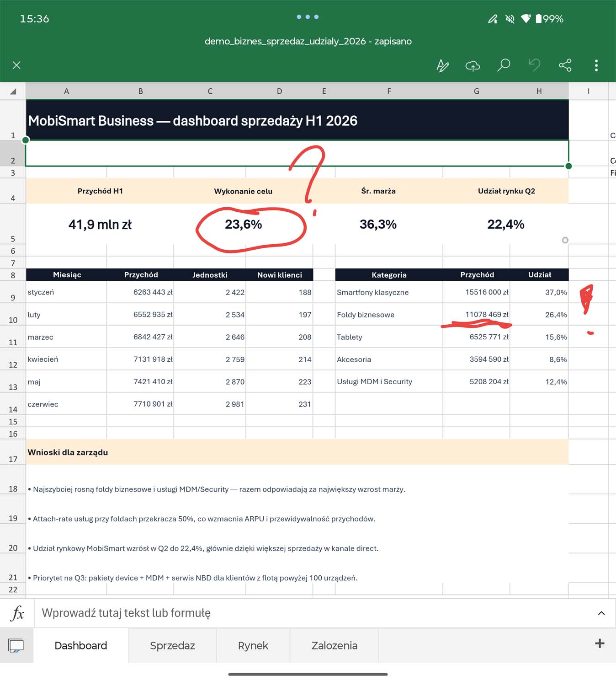
Task: Select the 'Tablety' cell
Action: click(x=389, y=337)
